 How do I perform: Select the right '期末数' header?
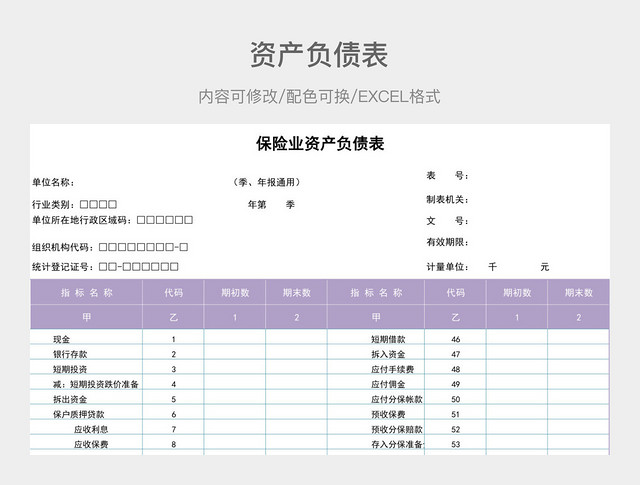click(x=579, y=292)
